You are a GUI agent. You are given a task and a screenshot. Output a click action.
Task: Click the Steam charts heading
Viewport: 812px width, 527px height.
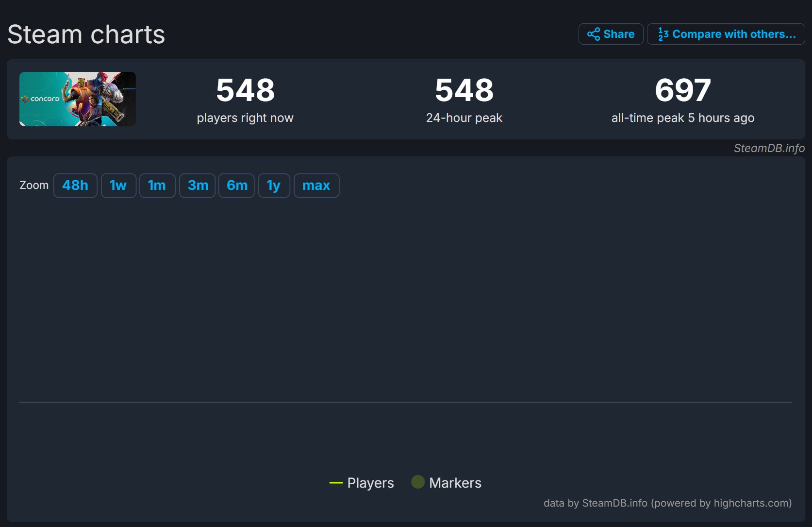pos(86,34)
